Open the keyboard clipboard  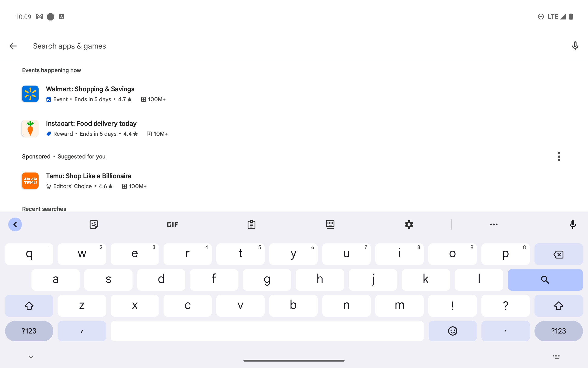252,224
